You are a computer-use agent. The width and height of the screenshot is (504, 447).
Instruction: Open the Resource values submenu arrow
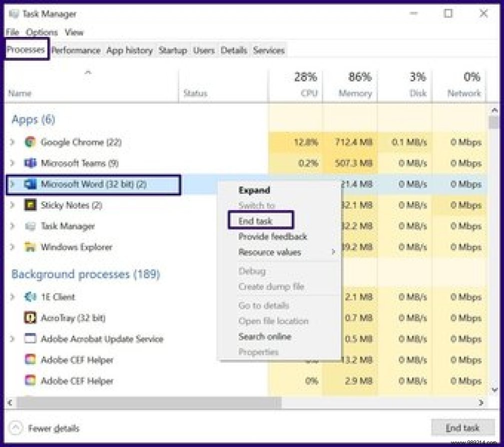(x=333, y=252)
